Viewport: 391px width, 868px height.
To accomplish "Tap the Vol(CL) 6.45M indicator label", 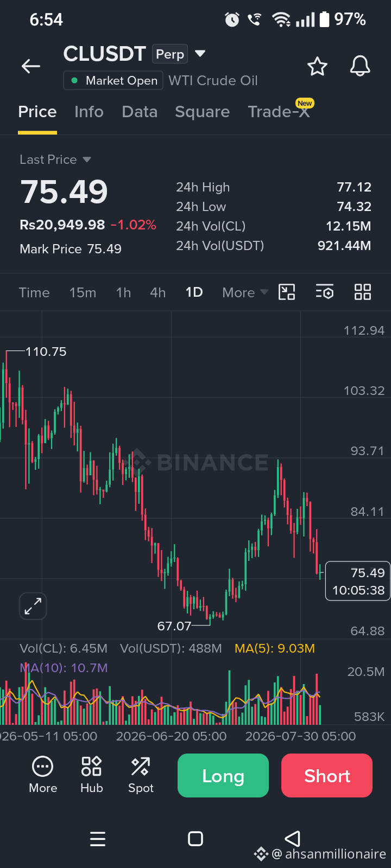I will 64,648.
